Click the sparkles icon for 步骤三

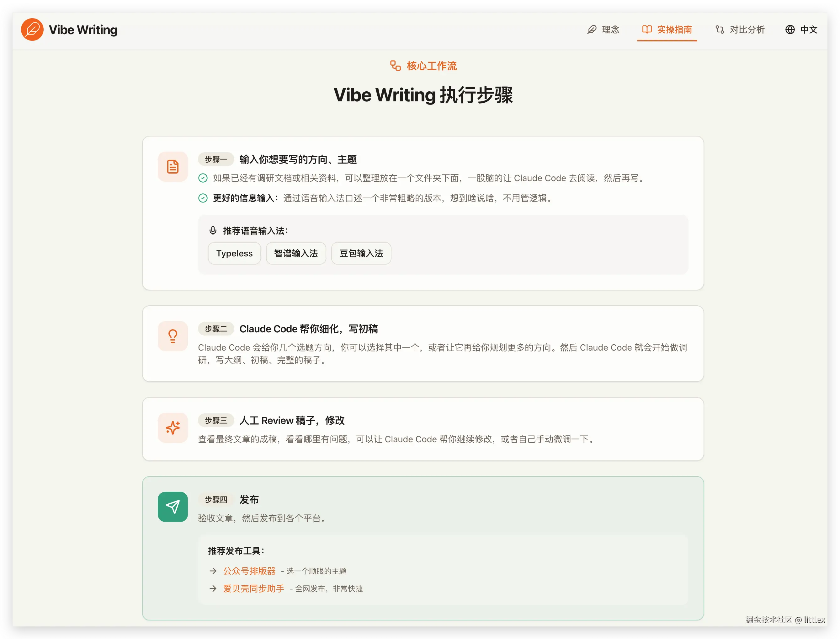(x=173, y=427)
